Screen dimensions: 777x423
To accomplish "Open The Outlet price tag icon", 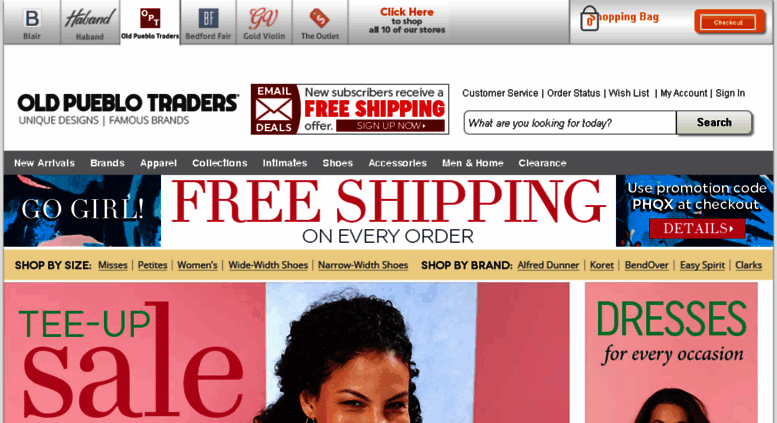I will (x=320, y=18).
